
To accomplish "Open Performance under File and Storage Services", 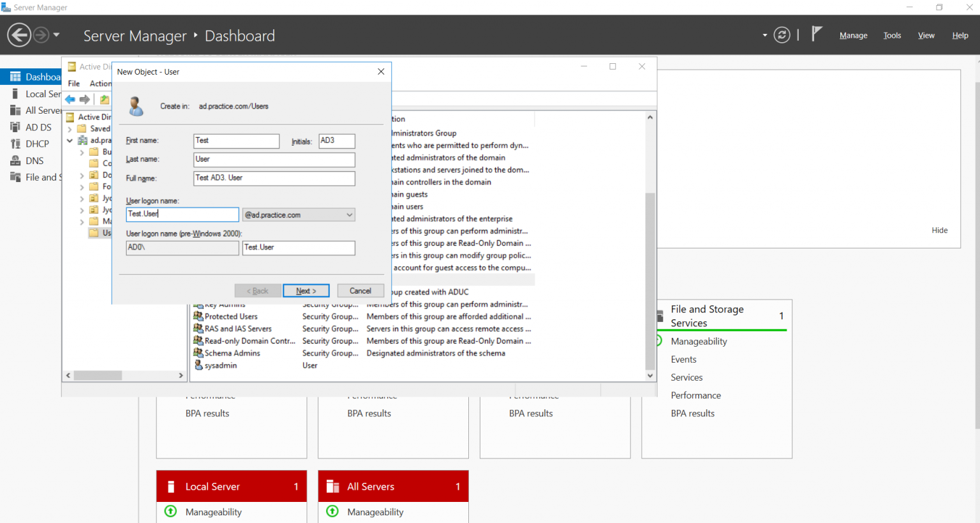I will [x=695, y=395].
